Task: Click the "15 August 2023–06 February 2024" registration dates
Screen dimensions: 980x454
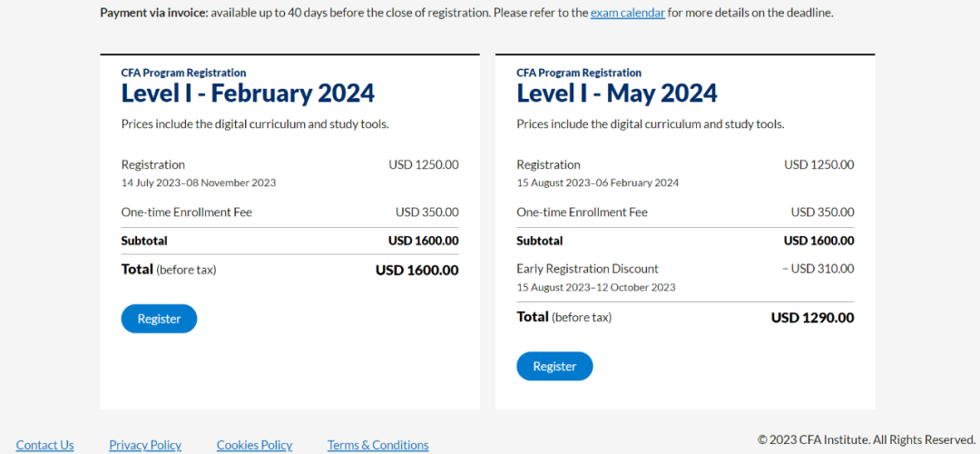Action: (597, 183)
